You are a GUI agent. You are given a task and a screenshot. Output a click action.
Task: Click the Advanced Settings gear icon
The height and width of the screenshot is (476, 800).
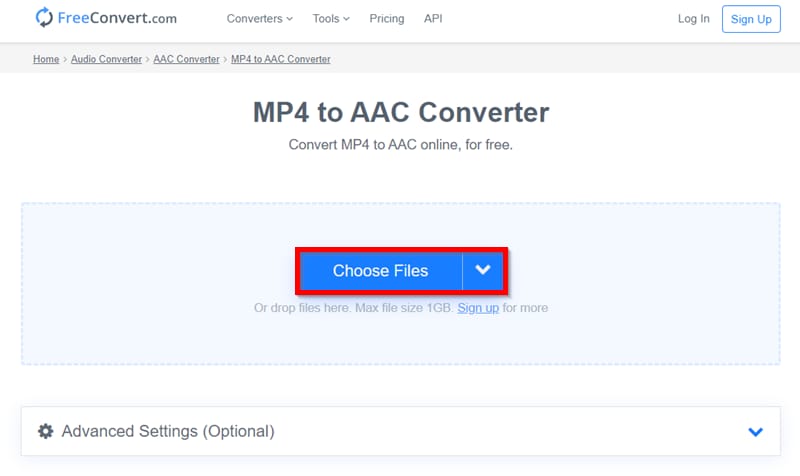point(45,432)
